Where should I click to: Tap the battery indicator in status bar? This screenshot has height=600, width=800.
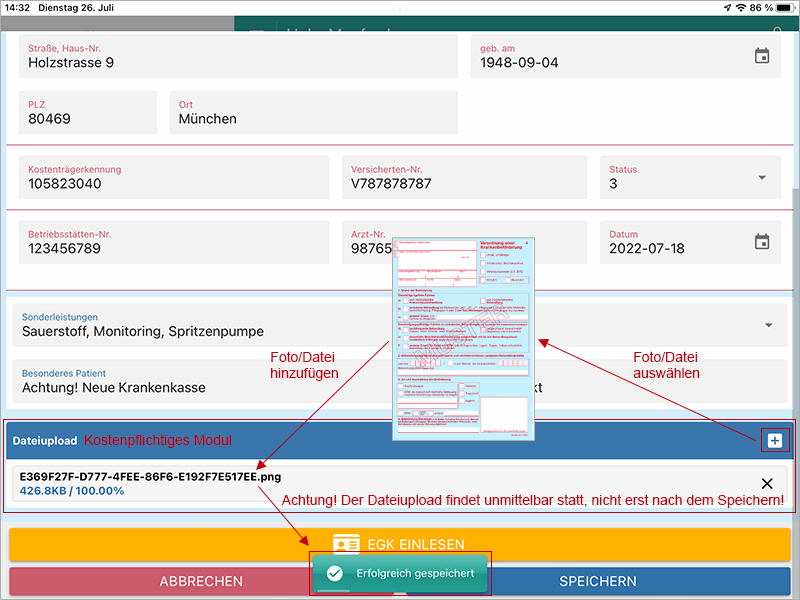coord(784,8)
